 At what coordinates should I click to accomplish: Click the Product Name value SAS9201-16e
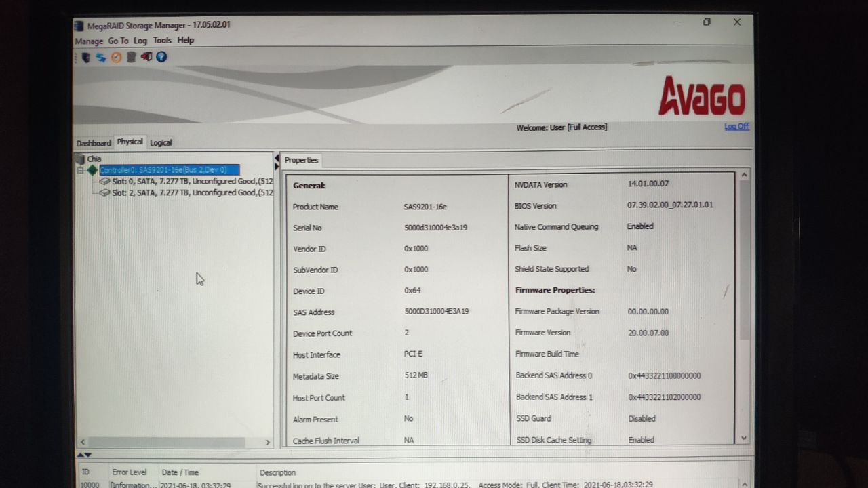425,207
